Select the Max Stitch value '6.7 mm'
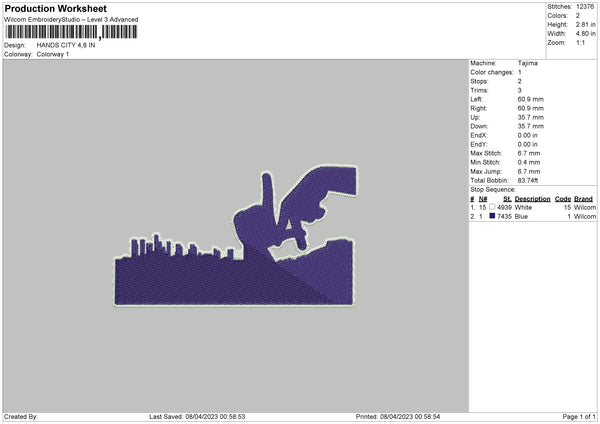 [x=529, y=153]
